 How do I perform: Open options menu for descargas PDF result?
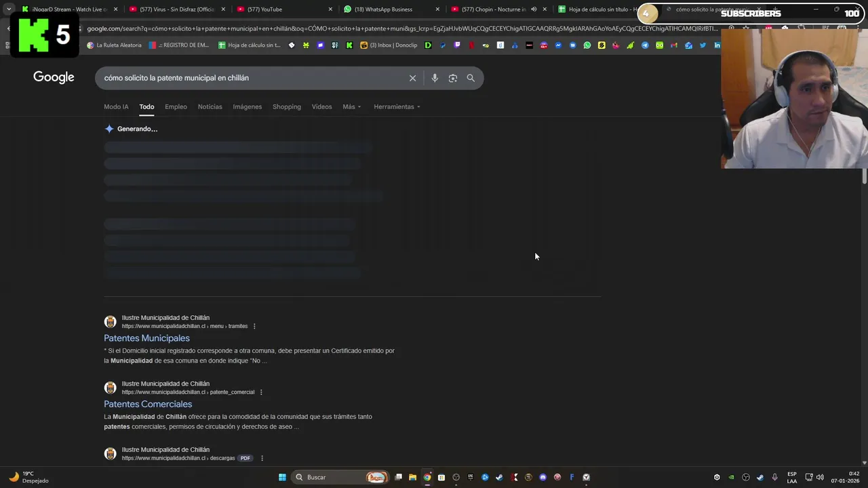262,458
